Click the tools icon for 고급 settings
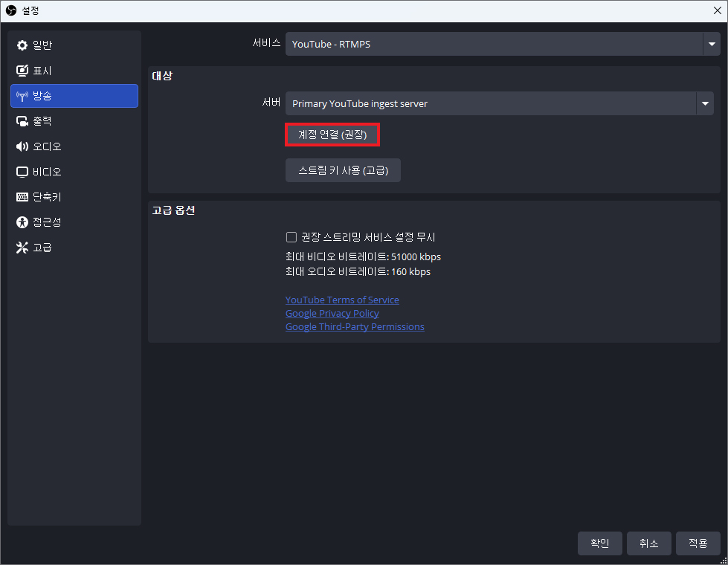The image size is (728, 565). 22,248
